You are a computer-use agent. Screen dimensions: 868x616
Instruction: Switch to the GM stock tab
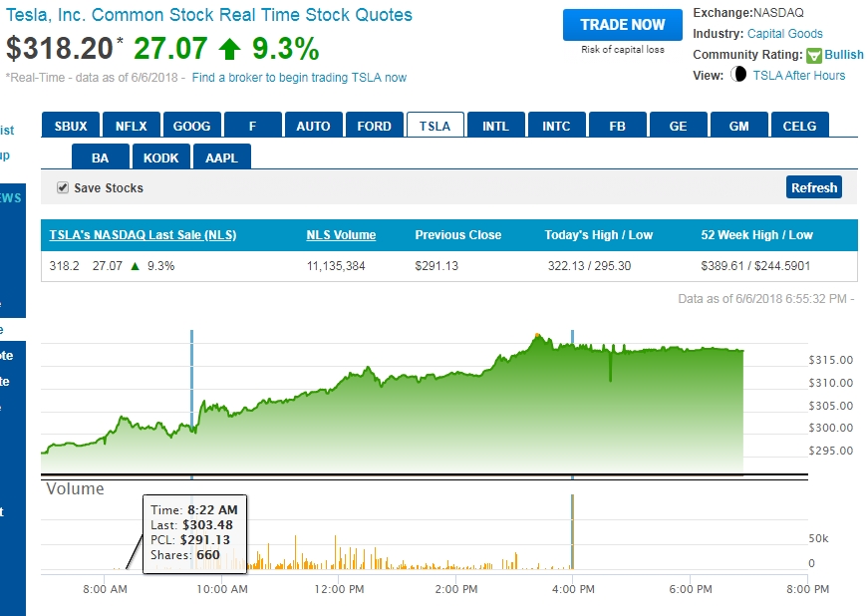click(739, 125)
